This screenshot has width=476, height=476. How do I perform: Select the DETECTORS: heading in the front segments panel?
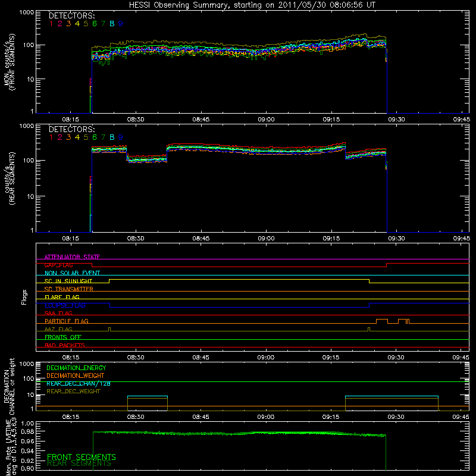tap(71, 16)
